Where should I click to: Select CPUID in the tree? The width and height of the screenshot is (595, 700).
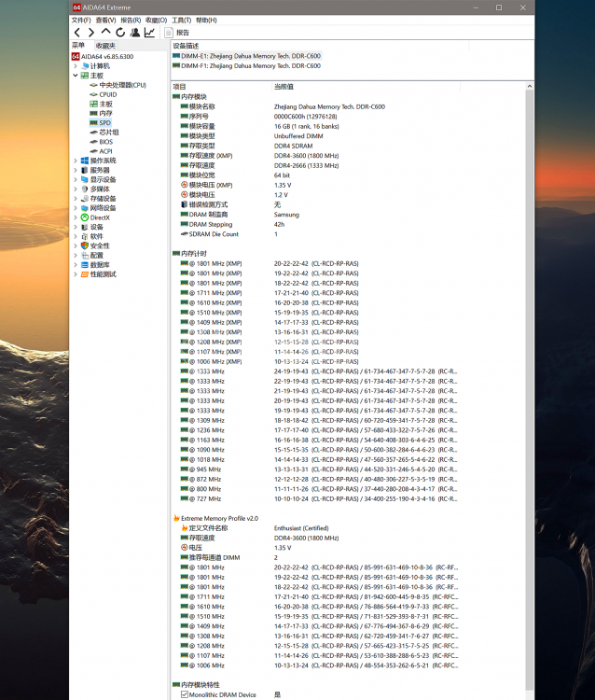(x=108, y=94)
